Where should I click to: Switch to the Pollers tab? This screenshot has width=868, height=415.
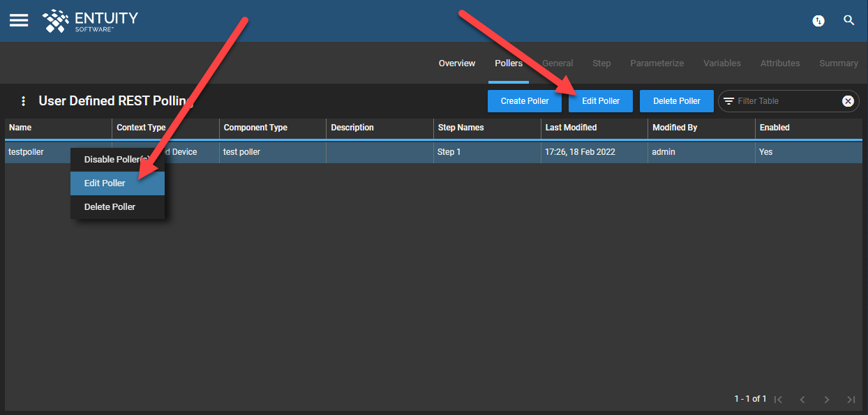coord(509,63)
